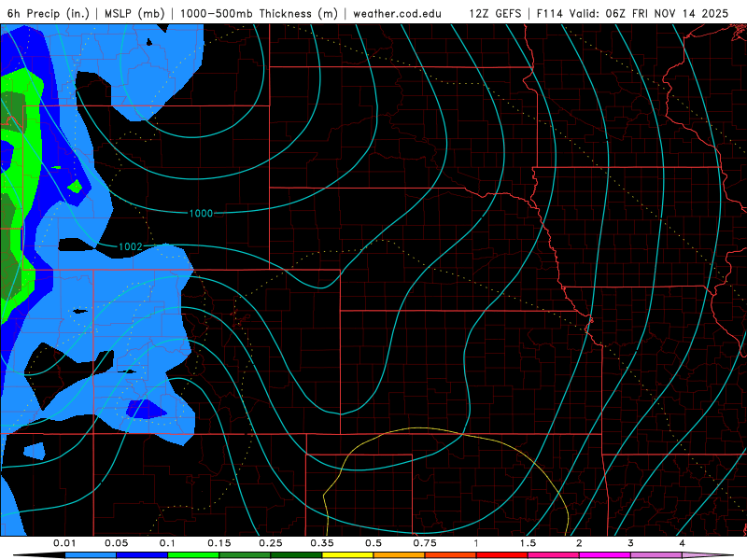Screen dimensions: 747x560
Task: Click '1000-500mb Thickness (m)' header text
Action: (x=259, y=13)
